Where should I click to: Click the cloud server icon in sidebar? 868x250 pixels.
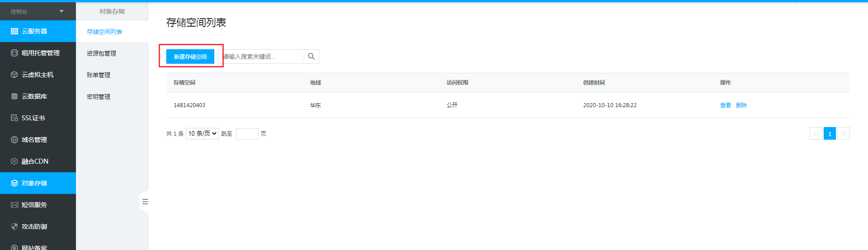point(14,31)
